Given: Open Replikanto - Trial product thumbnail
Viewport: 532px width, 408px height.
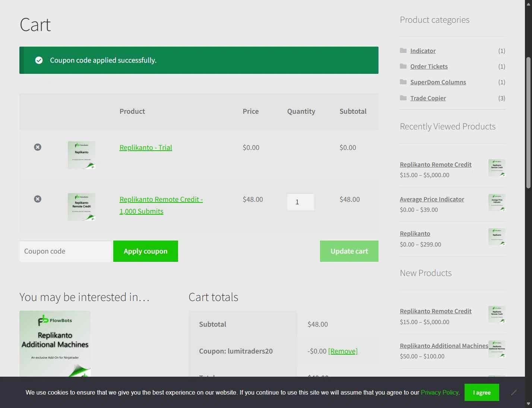Looking at the screenshot, I should point(82,155).
